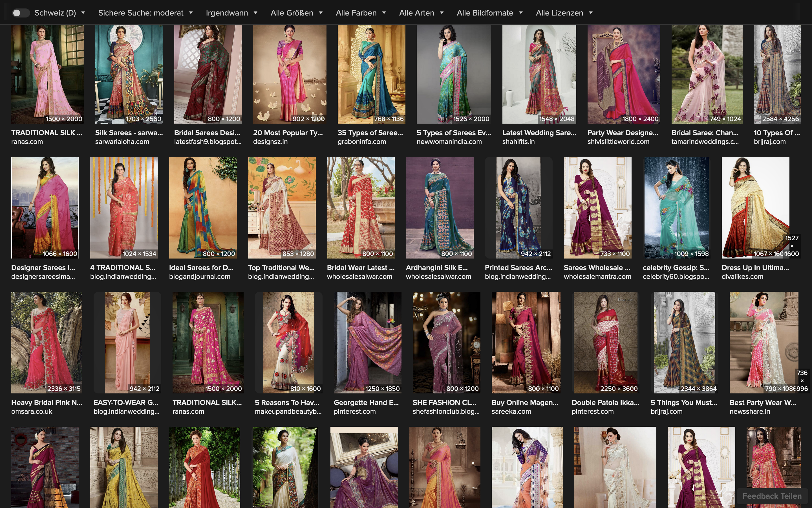
Task: Open the 20 Most Popular Ty... designsz.in image
Action: tap(290, 74)
